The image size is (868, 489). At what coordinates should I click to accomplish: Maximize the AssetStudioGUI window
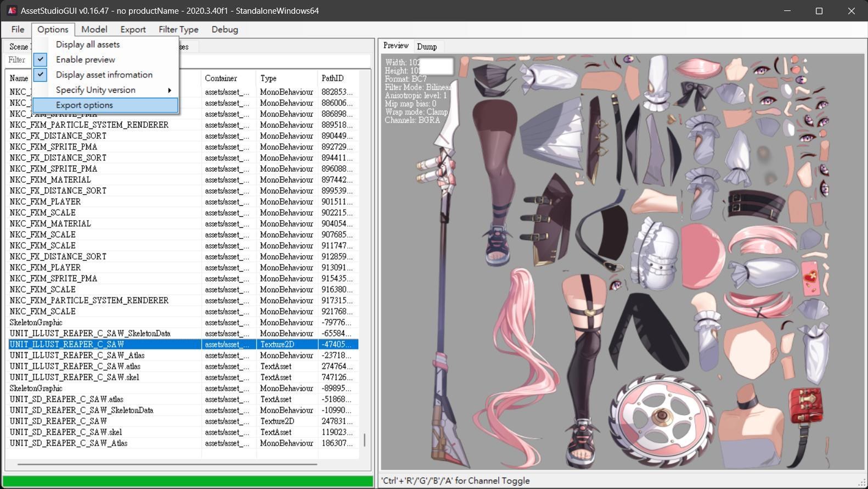(x=819, y=11)
